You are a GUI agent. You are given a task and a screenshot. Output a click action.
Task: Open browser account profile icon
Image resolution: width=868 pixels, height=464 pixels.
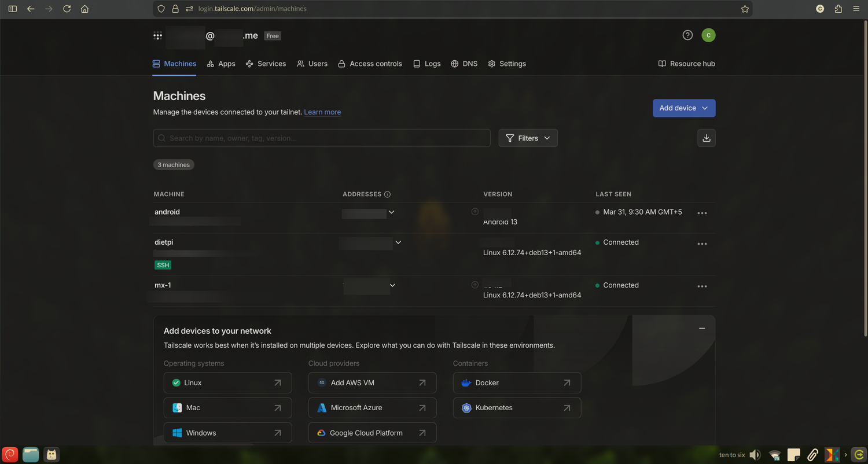[x=820, y=9]
